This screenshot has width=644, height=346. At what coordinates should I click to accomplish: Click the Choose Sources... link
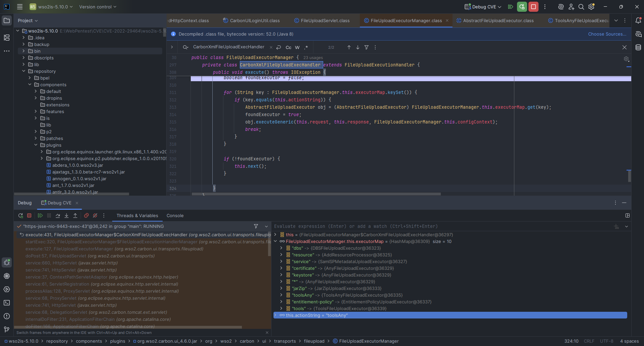[607, 34]
